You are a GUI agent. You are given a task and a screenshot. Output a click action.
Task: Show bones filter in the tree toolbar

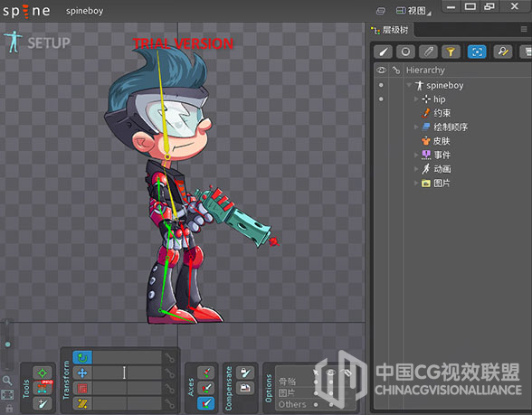click(383, 52)
